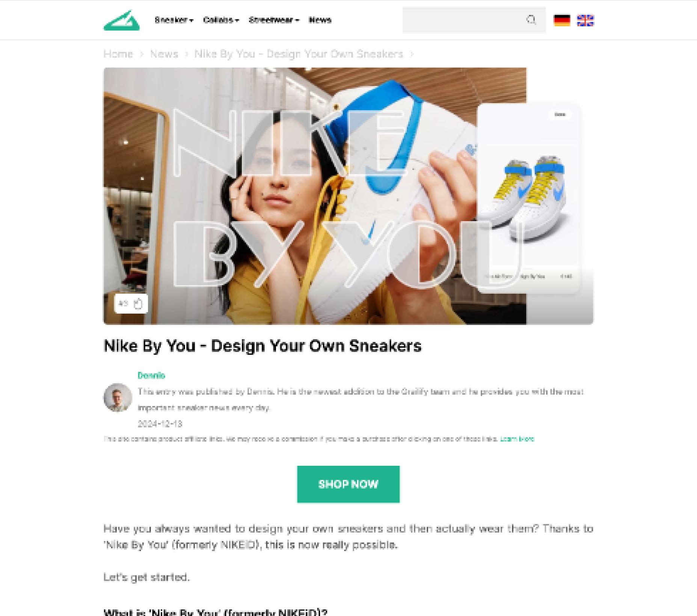
Task: Open Dennis author avatar photo
Action: (x=118, y=397)
